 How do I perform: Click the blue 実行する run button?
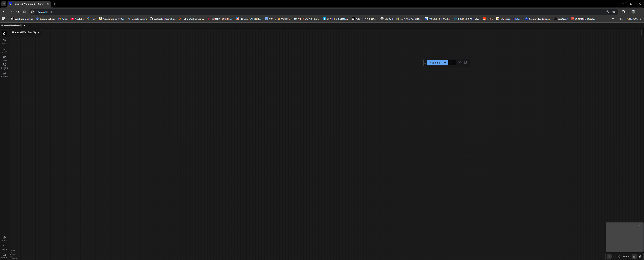(x=435, y=63)
